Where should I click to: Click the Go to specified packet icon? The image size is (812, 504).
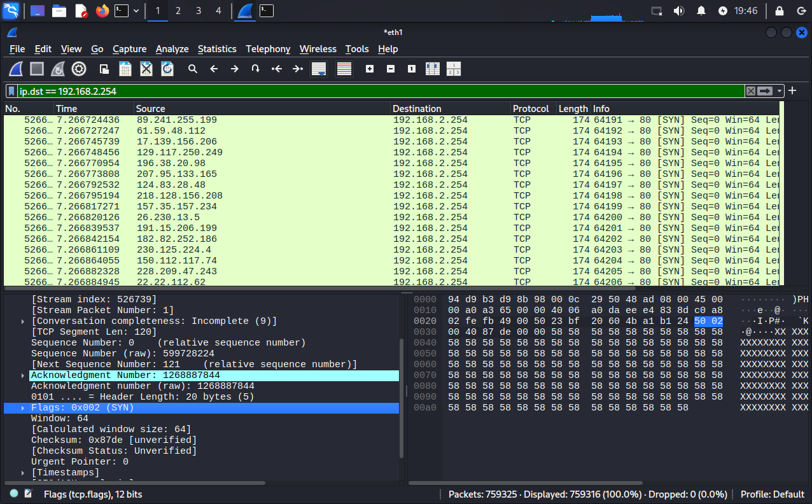tap(256, 69)
